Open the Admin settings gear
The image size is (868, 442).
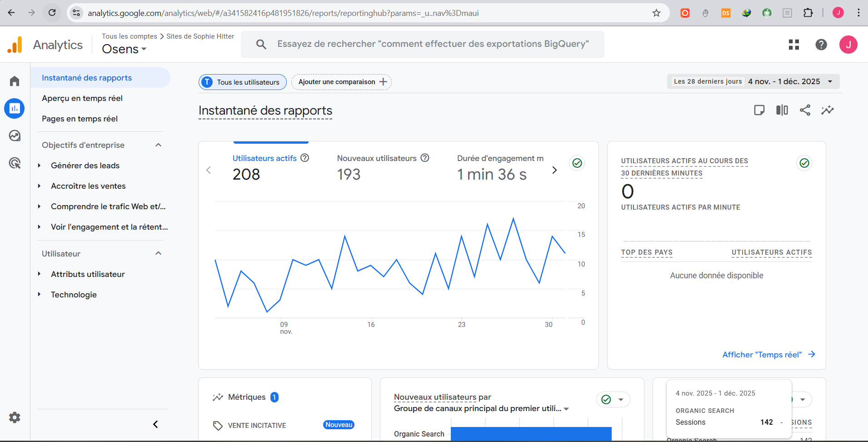pyautogui.click(x=15, y=417)
